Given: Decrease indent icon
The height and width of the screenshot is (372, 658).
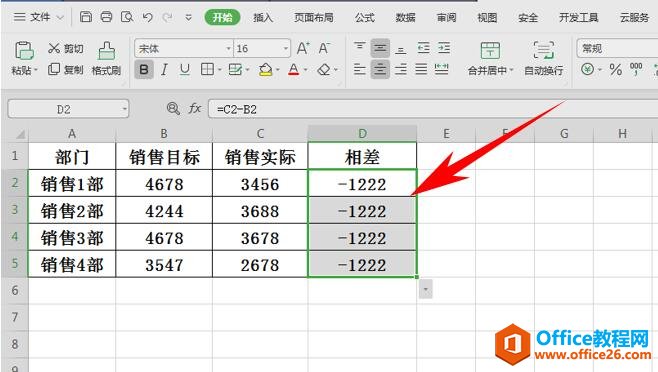Looking at the screenshot, I should [x=423, y=48].
